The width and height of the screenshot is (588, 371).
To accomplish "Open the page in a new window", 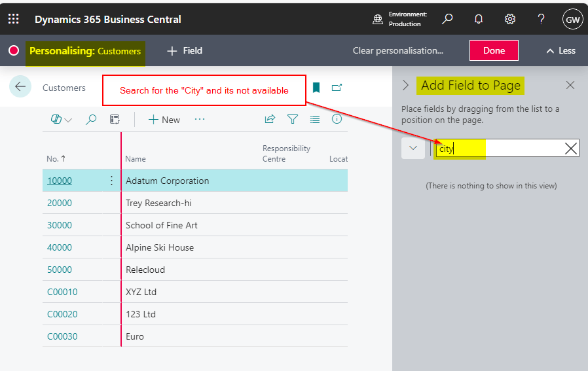I will (x=337, y=88).
